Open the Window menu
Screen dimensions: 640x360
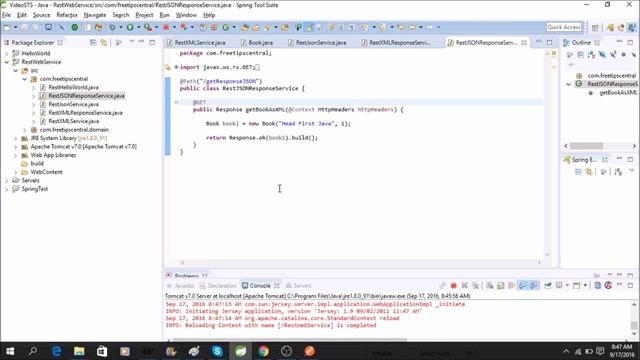186,15
